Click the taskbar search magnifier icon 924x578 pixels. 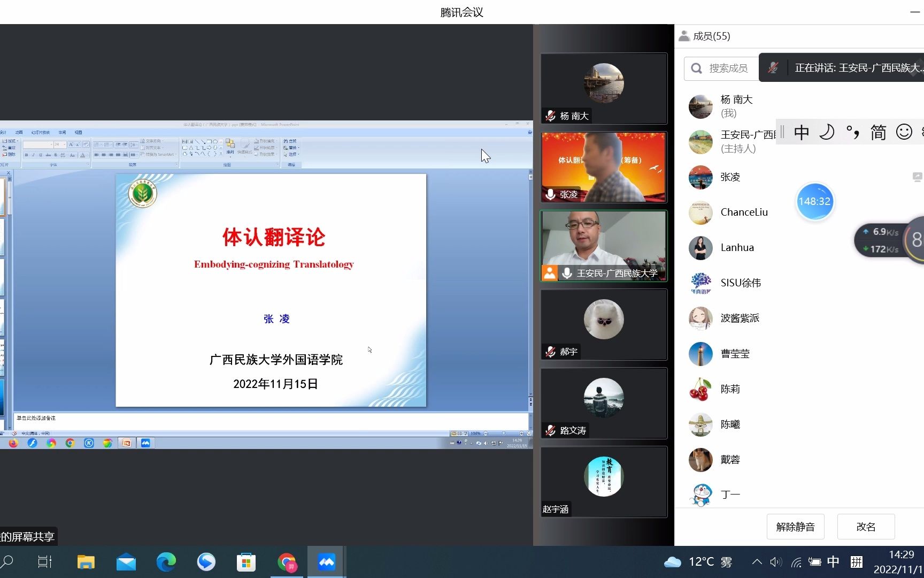7,562
